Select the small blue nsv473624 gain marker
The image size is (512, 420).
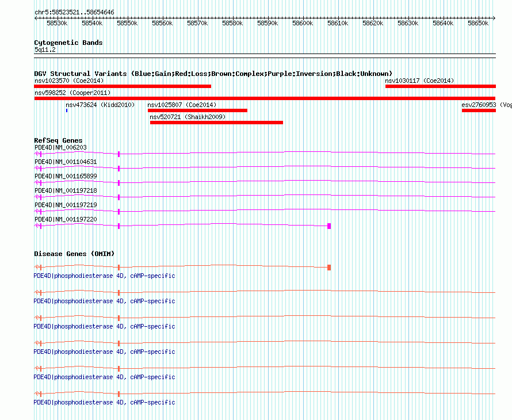67,110
